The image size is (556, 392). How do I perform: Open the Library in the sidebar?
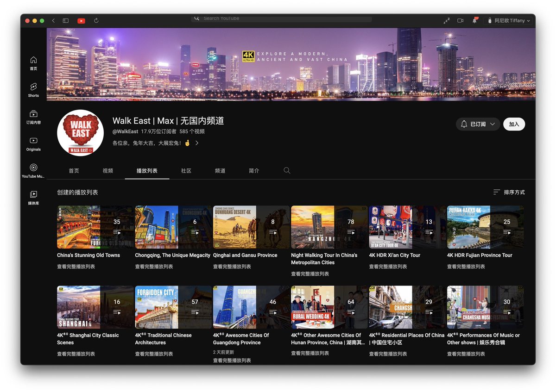click(33, 198)
